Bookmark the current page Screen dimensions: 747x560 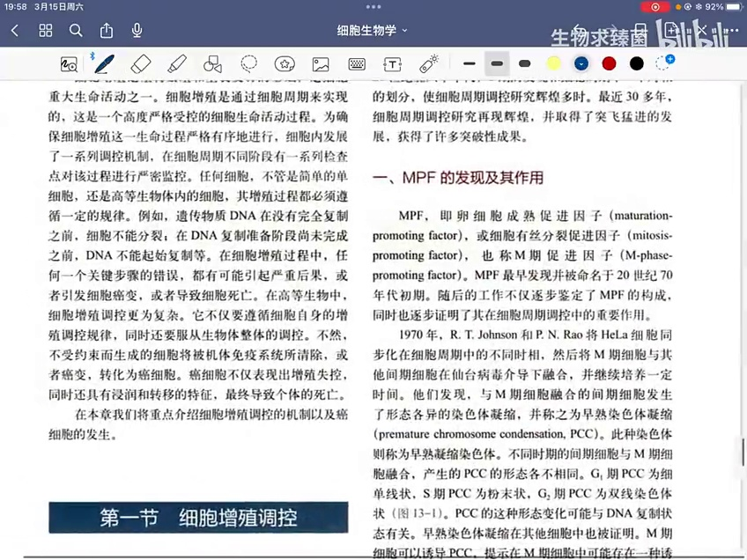(x=640, y=31)
